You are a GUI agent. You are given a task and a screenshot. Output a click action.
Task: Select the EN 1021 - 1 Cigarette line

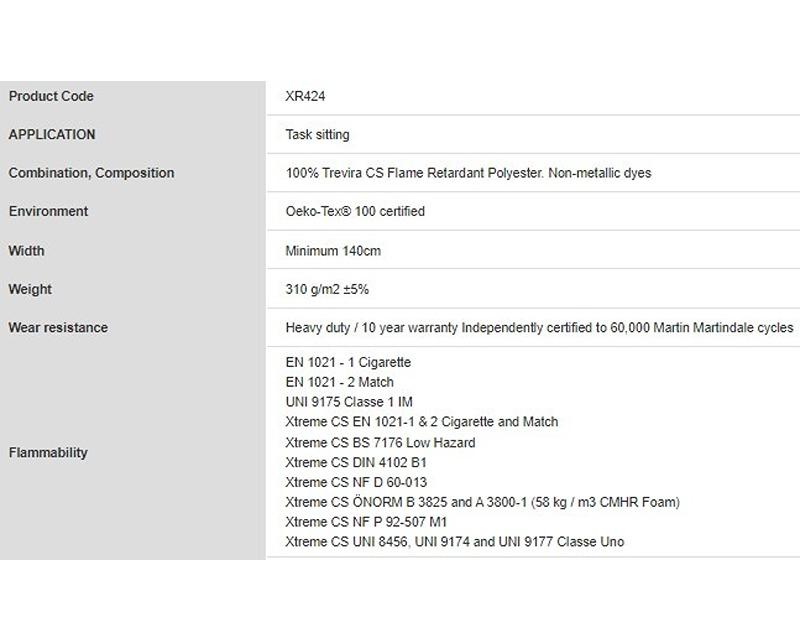coord(348,362)
